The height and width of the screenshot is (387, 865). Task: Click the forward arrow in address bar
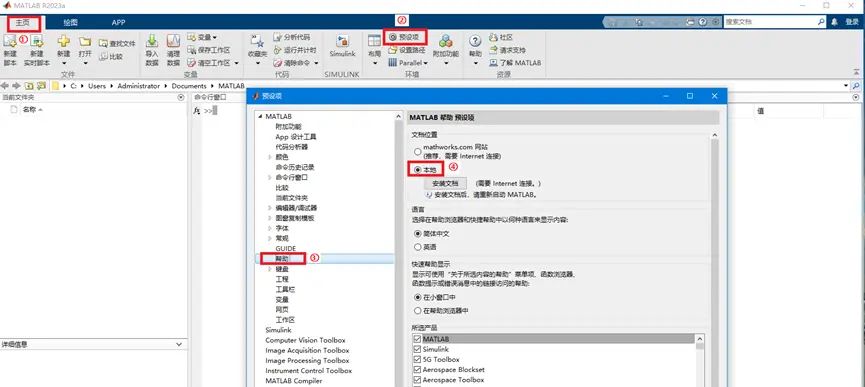point(16,86)
